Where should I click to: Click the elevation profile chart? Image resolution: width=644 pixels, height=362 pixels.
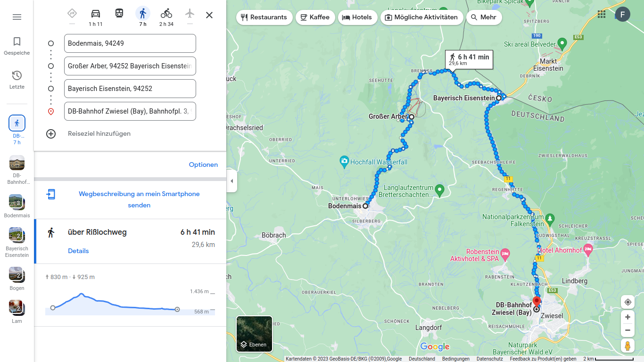coord(130,302)
